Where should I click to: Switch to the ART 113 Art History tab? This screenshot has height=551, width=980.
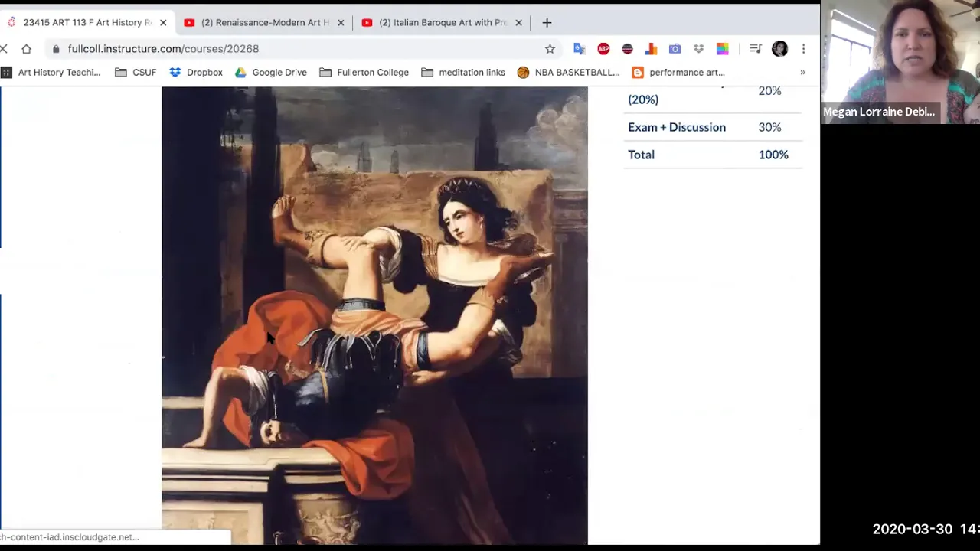(x=87, y=23)
